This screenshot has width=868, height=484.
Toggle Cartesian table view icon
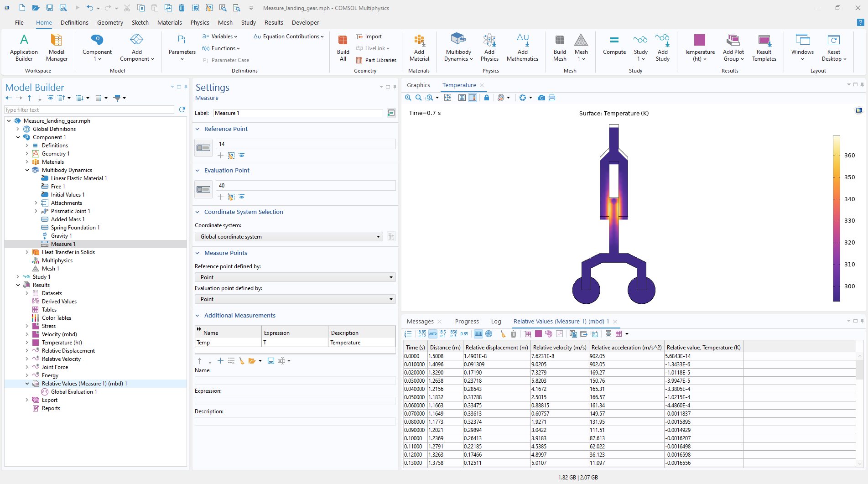(478, 334)
